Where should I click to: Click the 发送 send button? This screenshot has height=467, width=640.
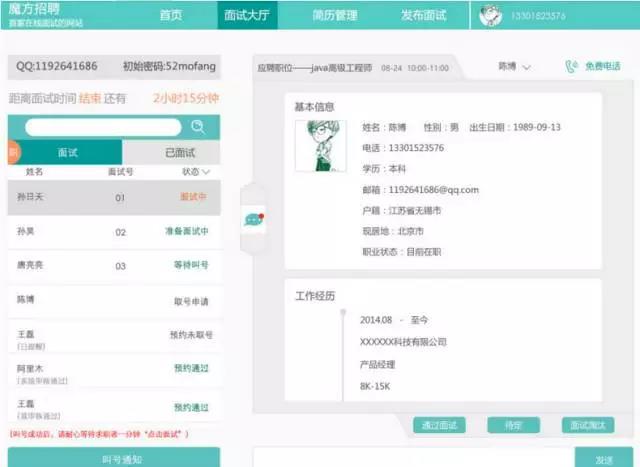point(604,458)
